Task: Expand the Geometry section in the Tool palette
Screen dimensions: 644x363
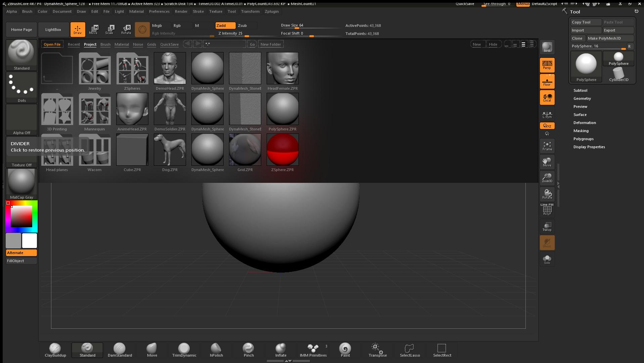Action: click(x=582, y=98)
